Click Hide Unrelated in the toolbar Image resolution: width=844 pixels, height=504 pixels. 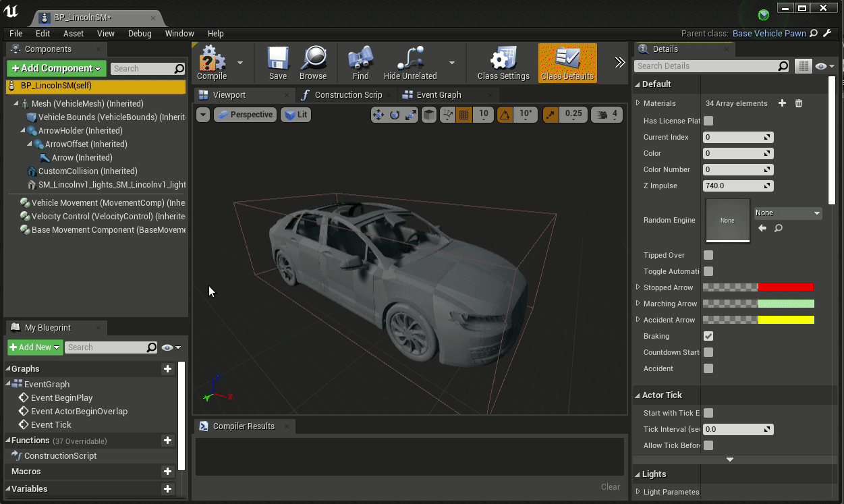(x=410, y=63)
